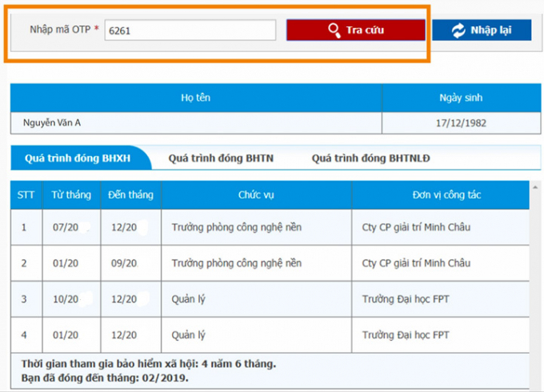Open the Quá trình đóng BHTN tab
Screen dimensions: 544x392
[221, 158]
